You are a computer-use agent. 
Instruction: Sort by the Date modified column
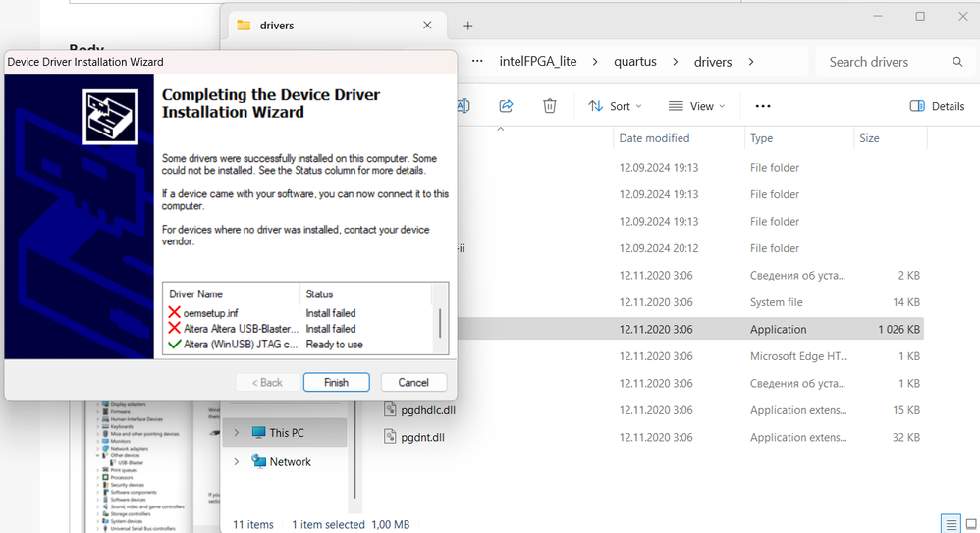654,138
